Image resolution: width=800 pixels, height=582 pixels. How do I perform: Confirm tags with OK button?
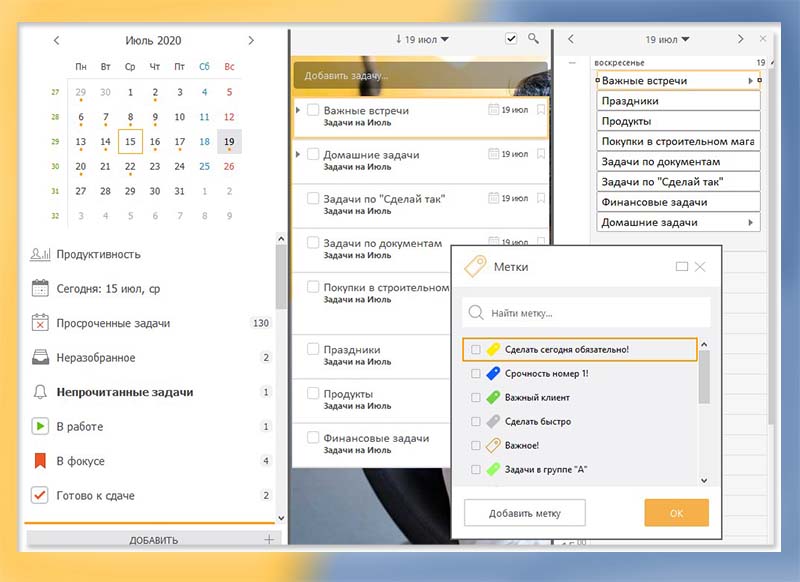(x=677, y=513)
